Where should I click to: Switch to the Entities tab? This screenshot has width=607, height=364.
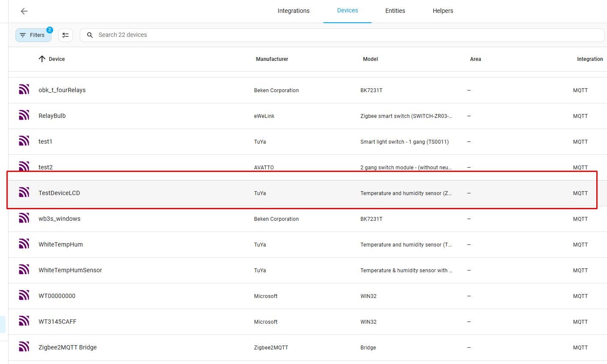point(395,11)
